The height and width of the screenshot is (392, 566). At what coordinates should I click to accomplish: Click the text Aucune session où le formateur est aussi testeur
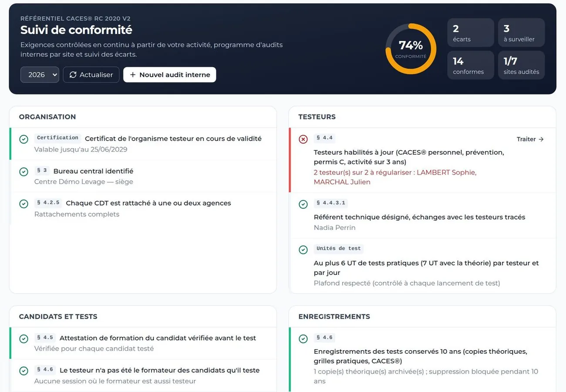tap(115, 381)
